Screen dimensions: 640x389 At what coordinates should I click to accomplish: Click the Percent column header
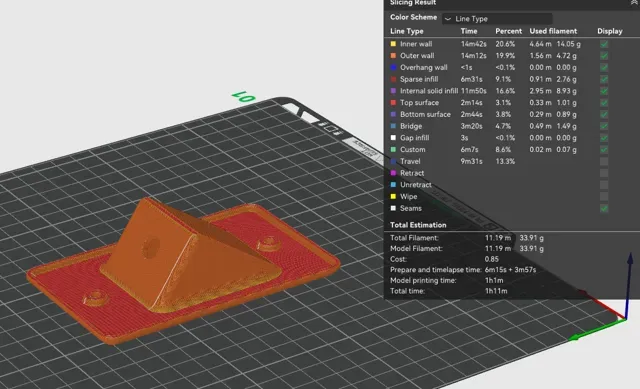(x=509, y=31)
